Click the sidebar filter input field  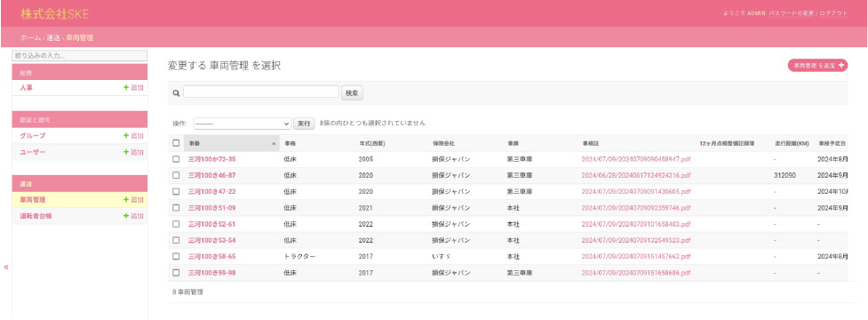80,56
